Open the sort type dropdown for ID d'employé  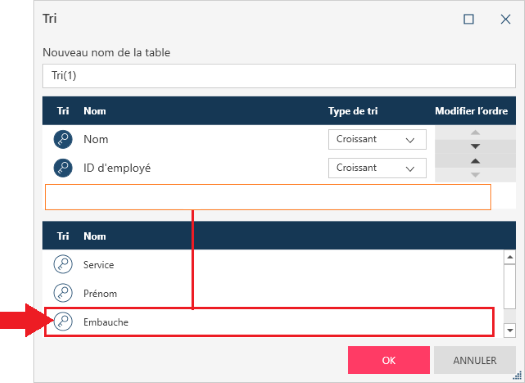click(x=377, y=168)
